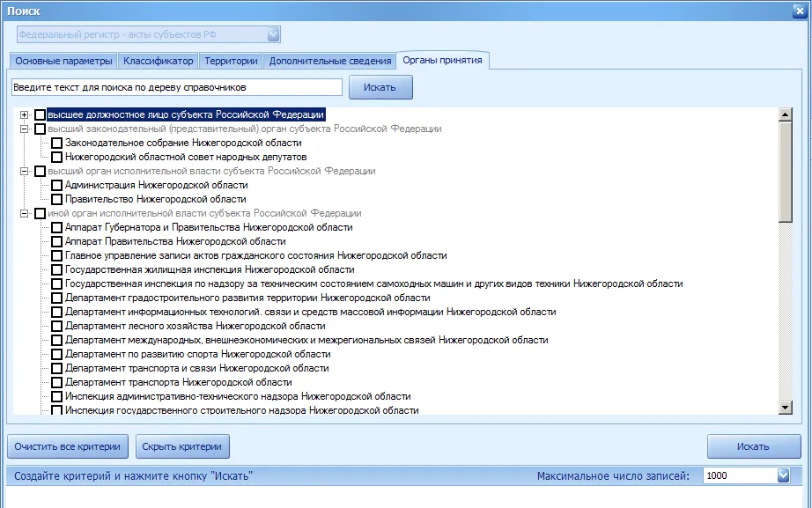The height and width of the screenshot is (508, 812).
Task: Tick Департамент по развитию спорта checkbox
Action: click(57, 354)
